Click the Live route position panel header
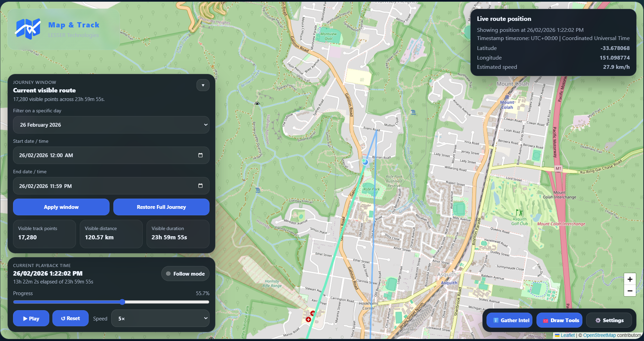This screenshot has width=644, height=341. coord(504,18)
